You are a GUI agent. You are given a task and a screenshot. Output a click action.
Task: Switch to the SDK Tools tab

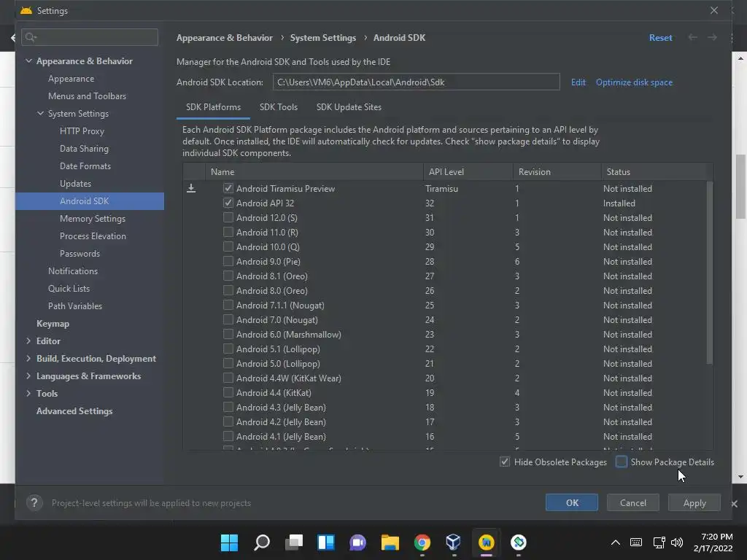279,107
